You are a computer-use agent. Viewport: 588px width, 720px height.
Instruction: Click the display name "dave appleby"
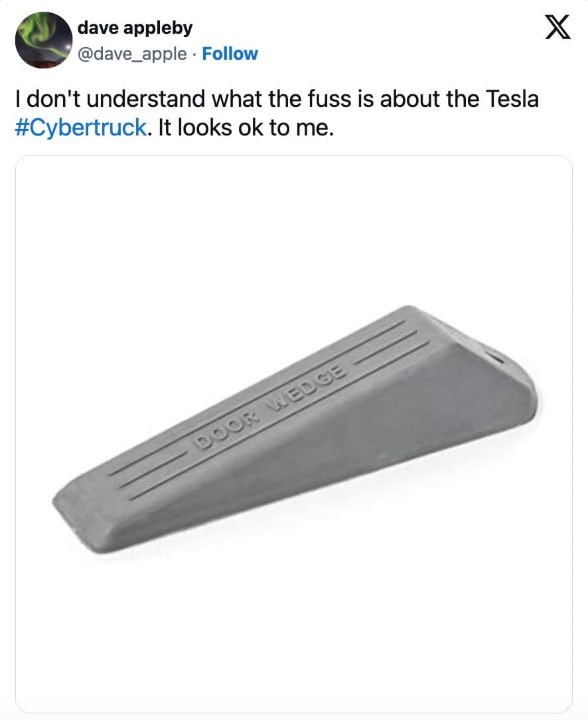pos(135,29)
